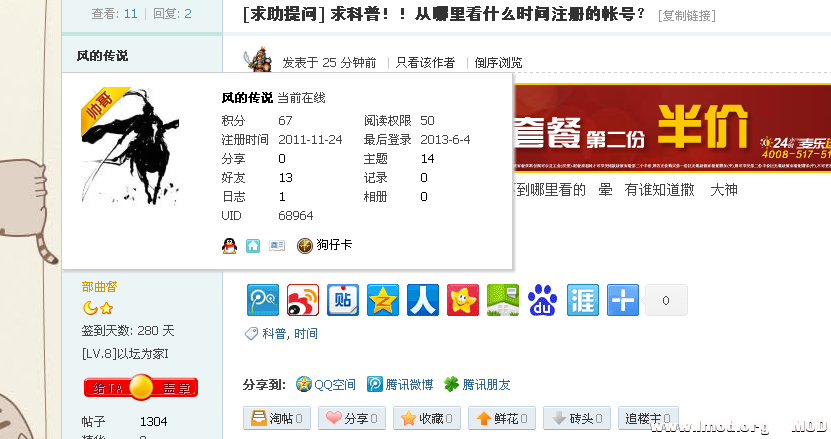Add post to favorites with 收藏
The width and height of the screenshot is (831, 439).
coord(427,418)
